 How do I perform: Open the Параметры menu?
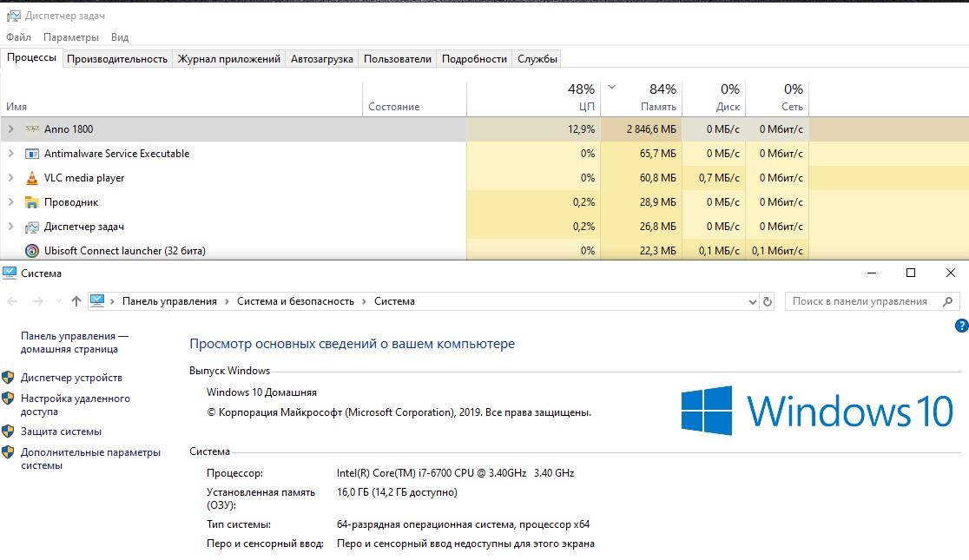tap(71, 37)
